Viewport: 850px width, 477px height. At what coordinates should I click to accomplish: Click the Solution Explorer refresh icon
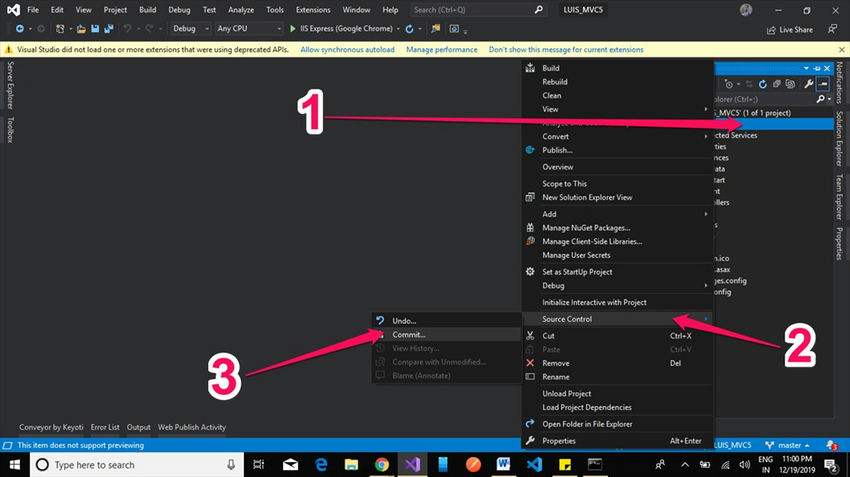763,84
